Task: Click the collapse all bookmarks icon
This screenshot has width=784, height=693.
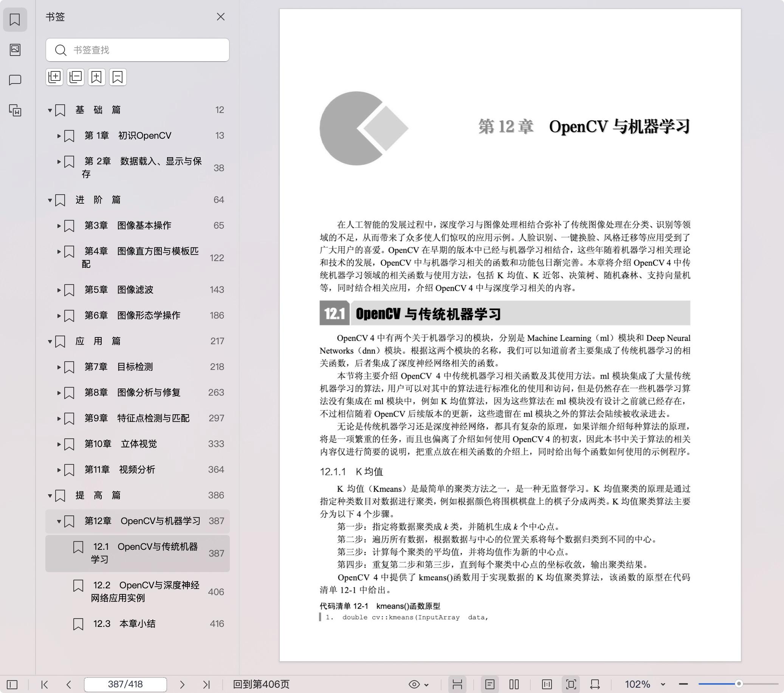Action: (x=76, y=77)
